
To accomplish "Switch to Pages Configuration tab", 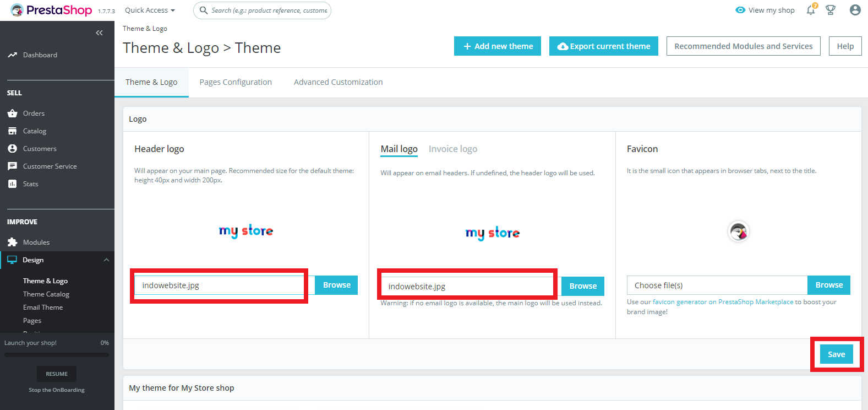I will click(236, 82).
